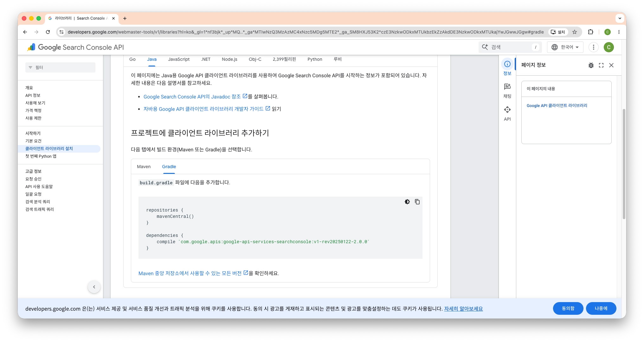This screenshot has width=644, height=342.
Task: Switch to the Go language tab
Action: [x=132, y=59]
